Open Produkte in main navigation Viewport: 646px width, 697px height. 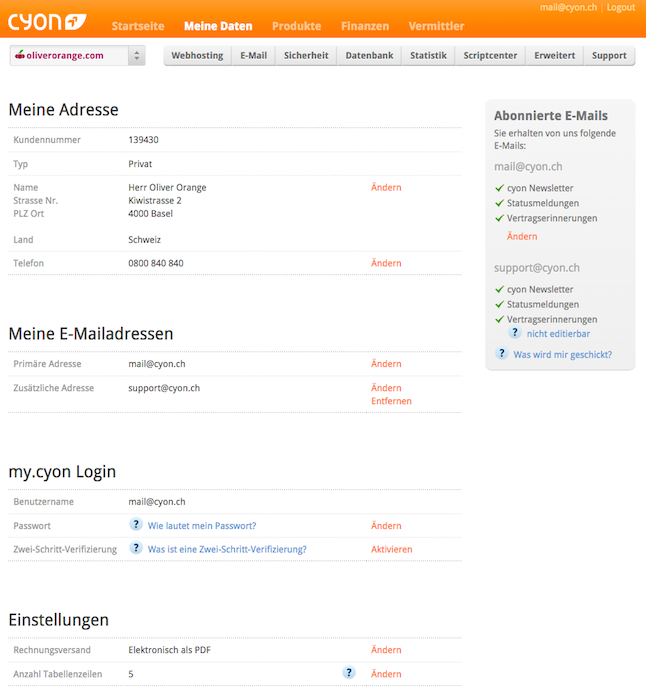pos(297,26)
